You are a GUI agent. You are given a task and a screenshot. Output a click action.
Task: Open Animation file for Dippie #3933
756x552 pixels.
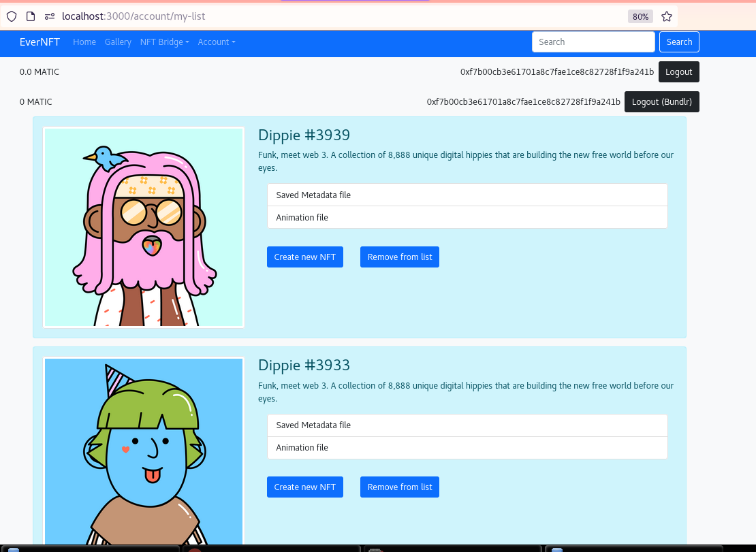[467, 447]
